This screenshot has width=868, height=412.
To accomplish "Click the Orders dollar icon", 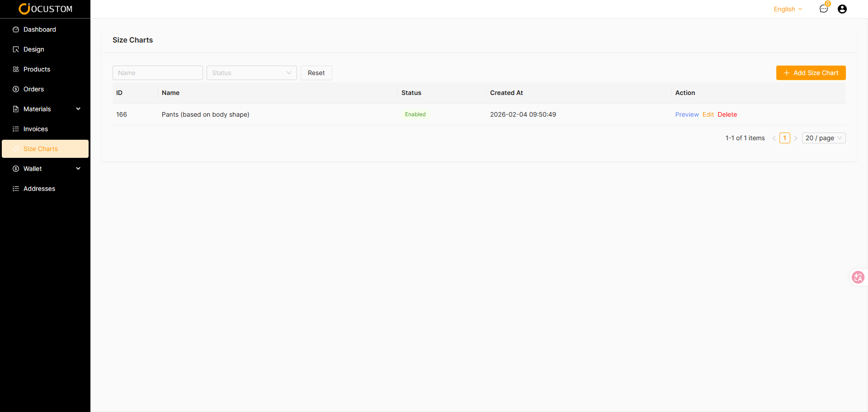I will [16, 89].
